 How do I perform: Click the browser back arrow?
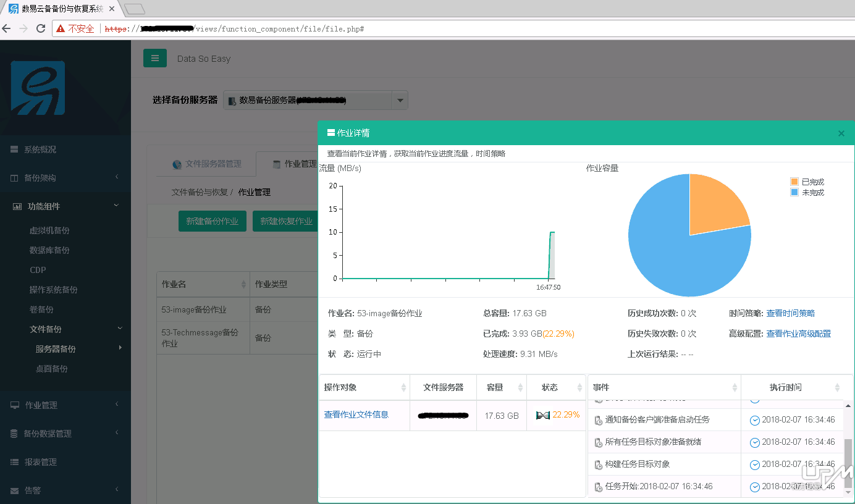tap(7, 28)
